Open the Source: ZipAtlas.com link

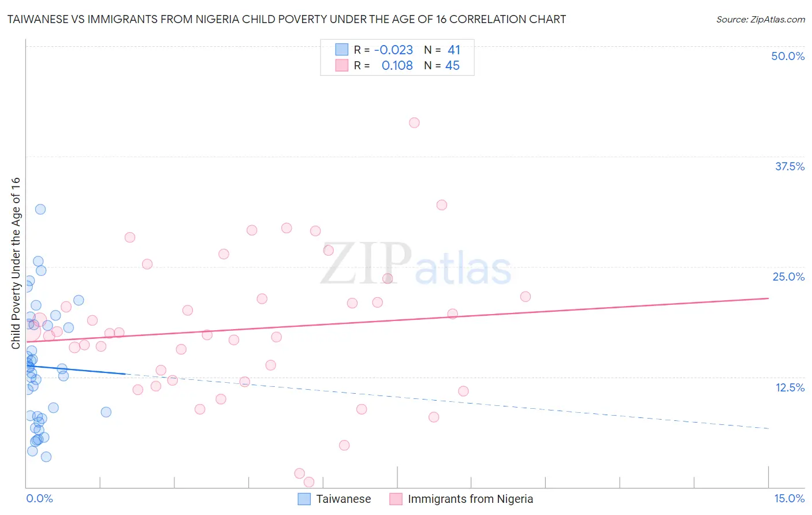[760, 20]
